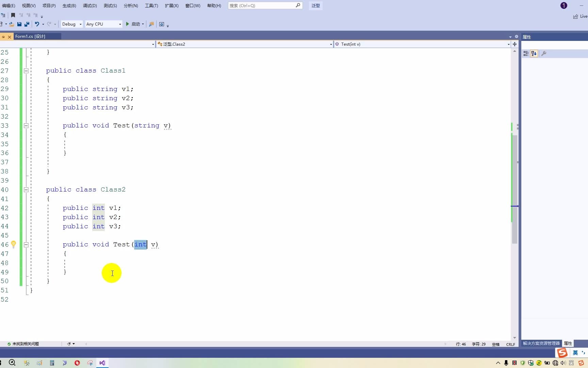Click the Open File folder icon
The image size is (588, 368).
[x=12, y=24]
